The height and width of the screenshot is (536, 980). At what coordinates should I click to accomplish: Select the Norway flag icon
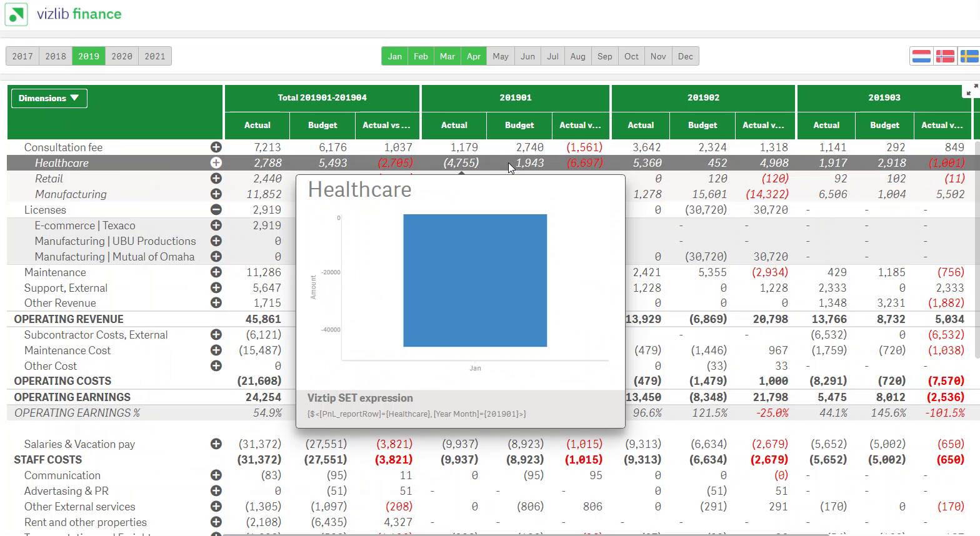point(945,57)
